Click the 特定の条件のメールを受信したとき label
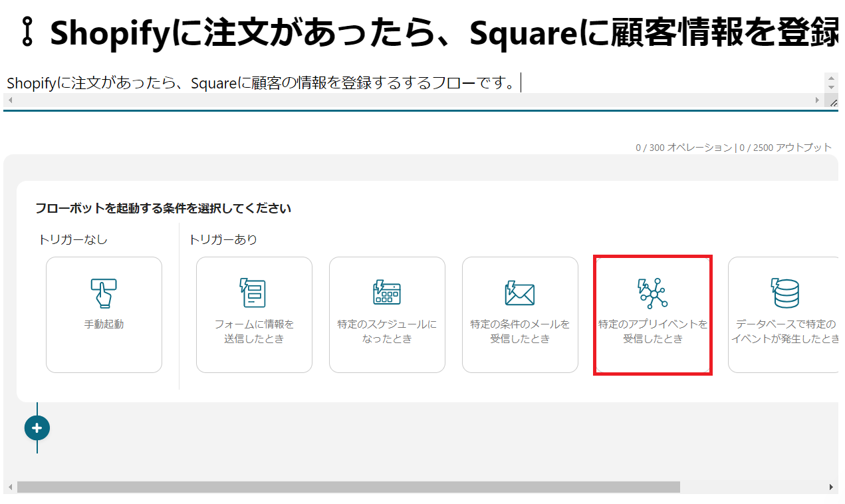This screenshot has height=504, width=845. (520, 332)
